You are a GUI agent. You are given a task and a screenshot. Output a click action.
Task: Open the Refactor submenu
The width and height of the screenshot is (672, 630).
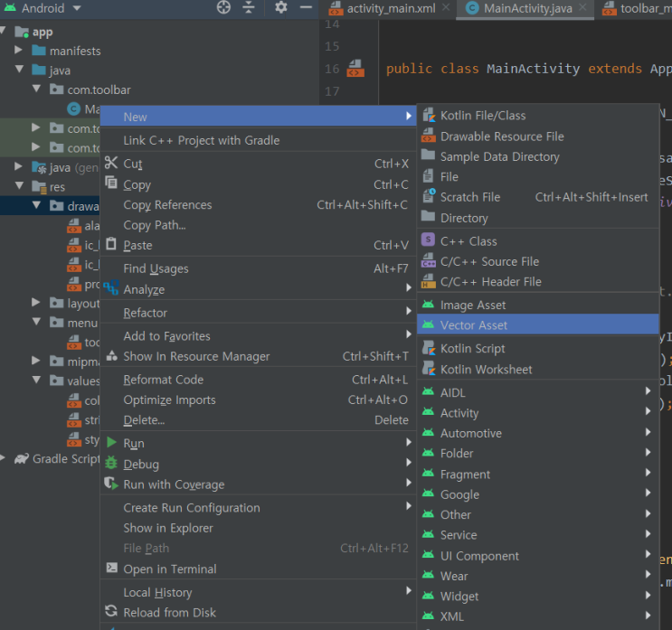click(258, 313)
